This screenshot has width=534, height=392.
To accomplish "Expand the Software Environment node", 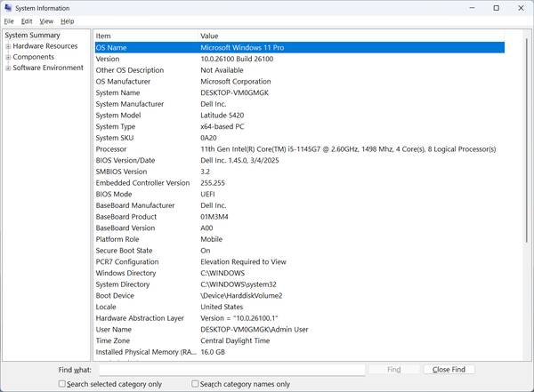I will click(8, 68).
